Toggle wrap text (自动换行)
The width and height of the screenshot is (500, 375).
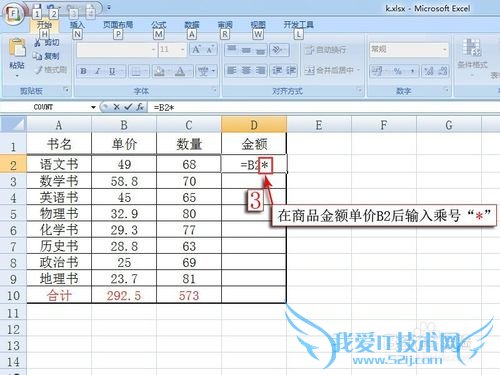[325, 50]
